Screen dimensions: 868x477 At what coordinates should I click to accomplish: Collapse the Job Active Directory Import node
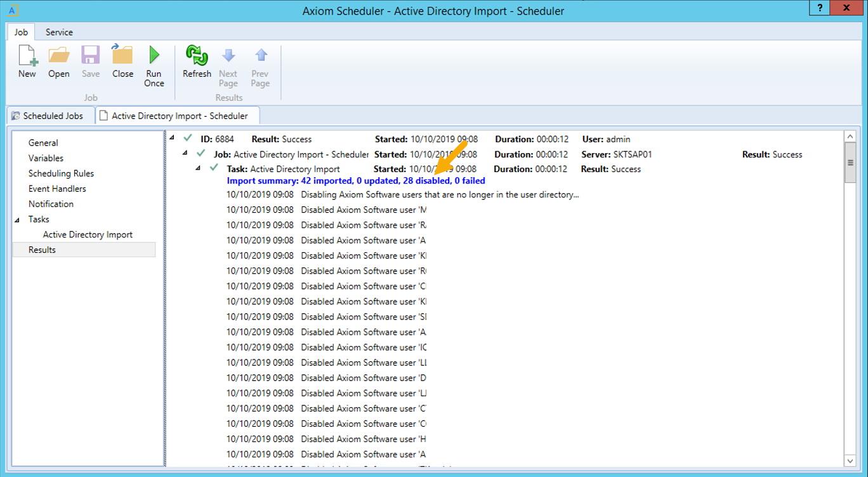(x=185, y=153)
